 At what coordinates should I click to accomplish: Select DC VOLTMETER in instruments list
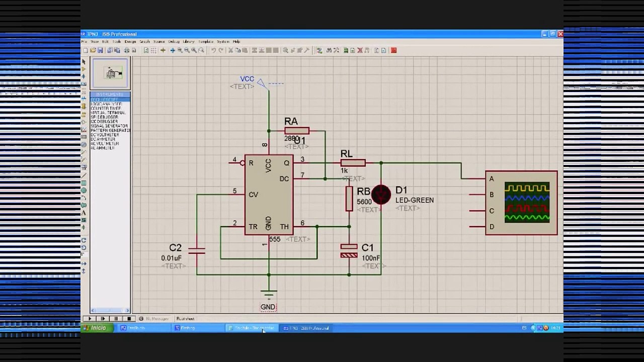(x=105, y=135)
